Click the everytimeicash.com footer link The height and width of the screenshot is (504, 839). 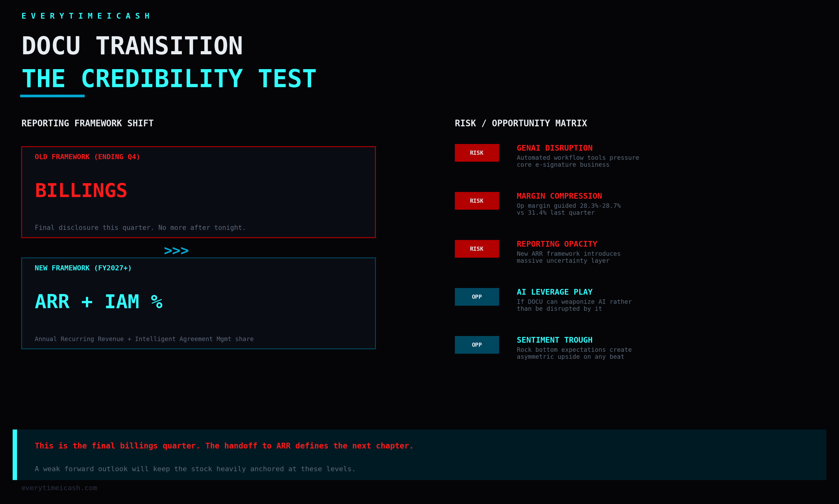pos(59,488)
